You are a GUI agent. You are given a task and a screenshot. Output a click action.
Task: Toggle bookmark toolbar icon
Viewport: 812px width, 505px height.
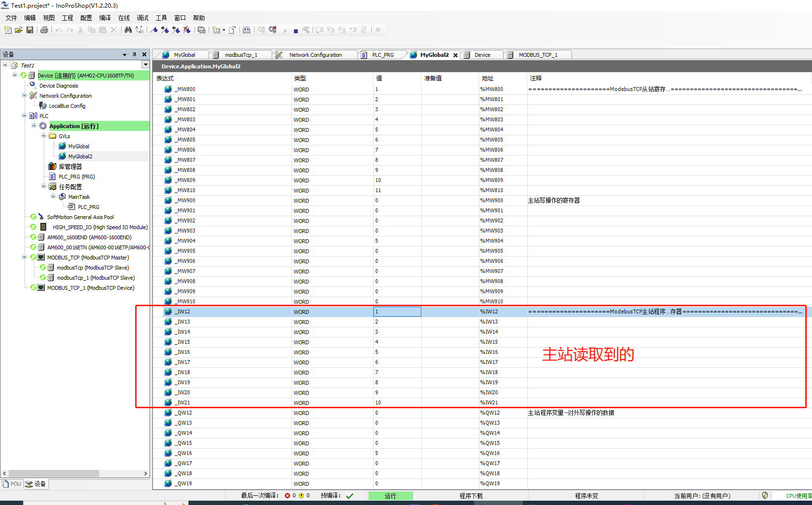pyautogui.click(x=154, y=30)
